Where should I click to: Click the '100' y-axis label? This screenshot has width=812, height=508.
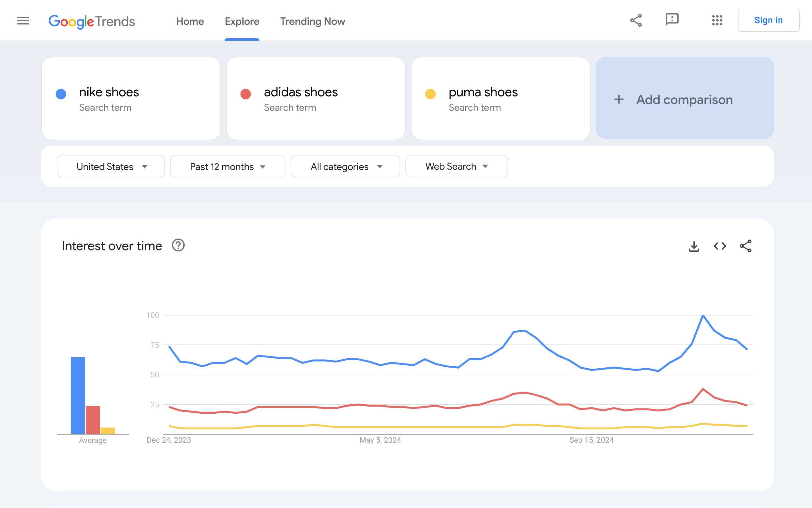click(x=153, y=315)
